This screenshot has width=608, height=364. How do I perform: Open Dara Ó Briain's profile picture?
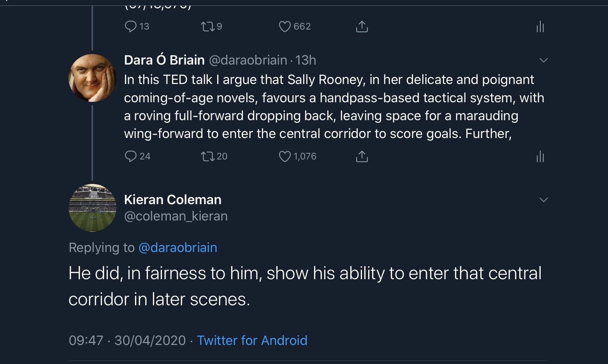coord(92,78)
